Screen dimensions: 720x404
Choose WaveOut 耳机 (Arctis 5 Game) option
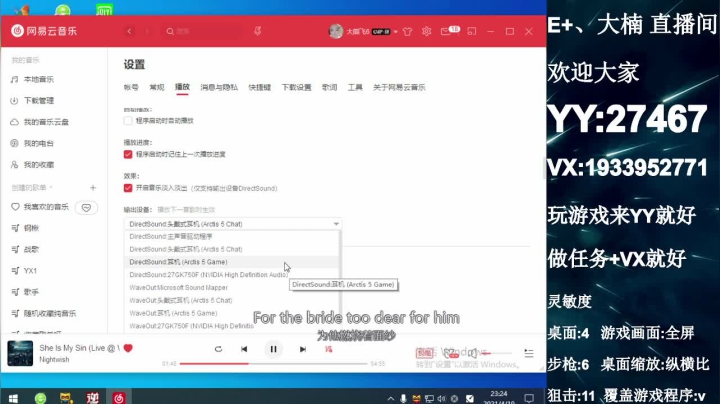(232, 314)
